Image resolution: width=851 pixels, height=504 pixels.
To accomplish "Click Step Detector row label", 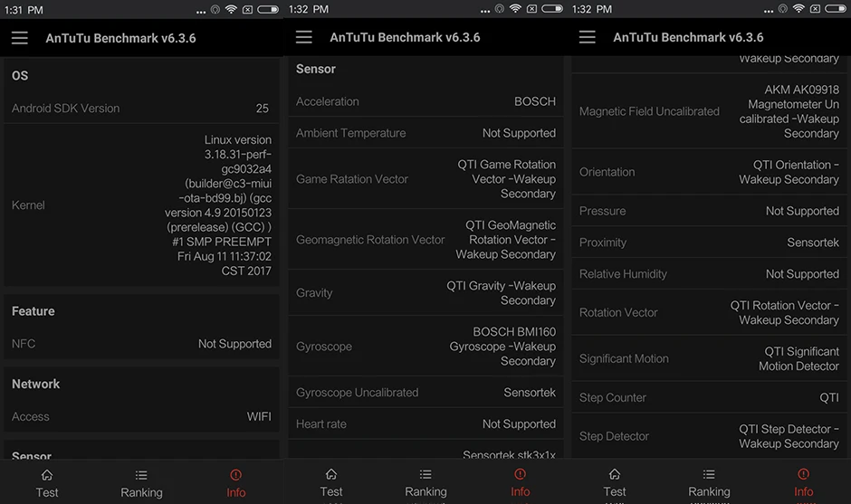I will 614,436.
